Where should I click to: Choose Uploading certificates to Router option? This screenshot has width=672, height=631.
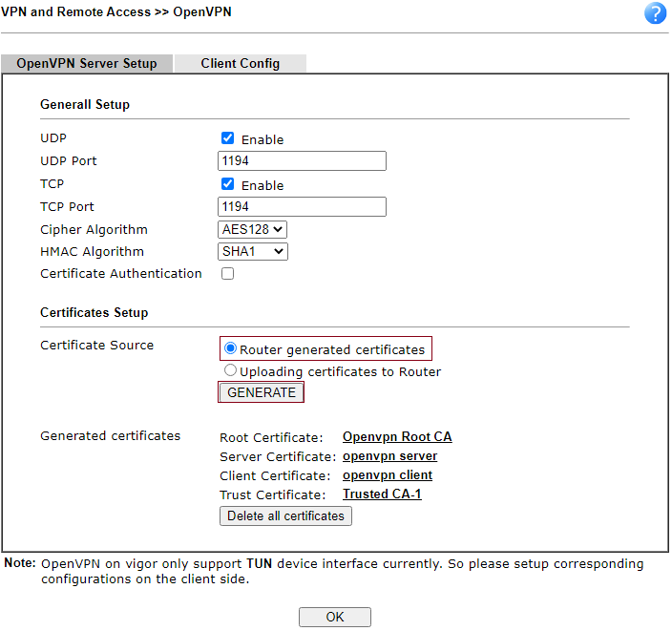231,371
